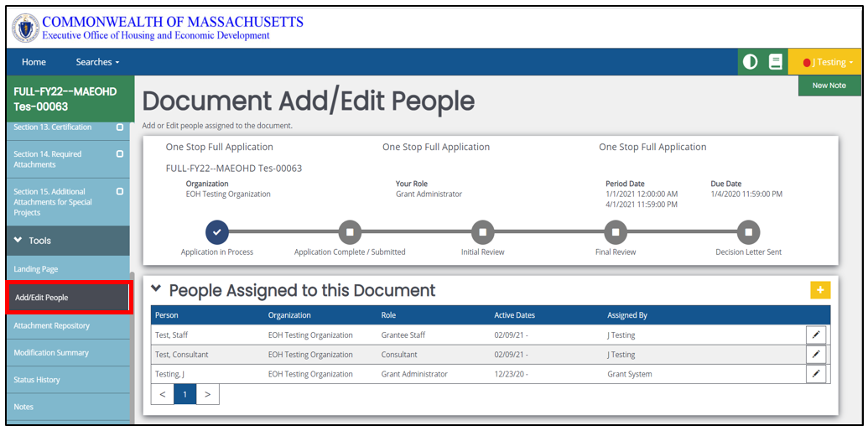
Task: Open Section 13. Certification in the sidebar
Action: [53, 127]
